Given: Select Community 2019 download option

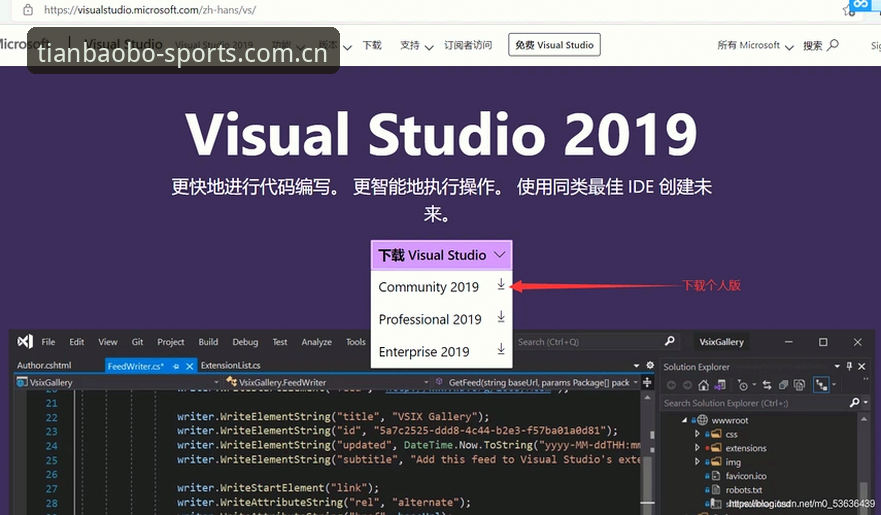Looking at the screenshot, I should (441, 286).
